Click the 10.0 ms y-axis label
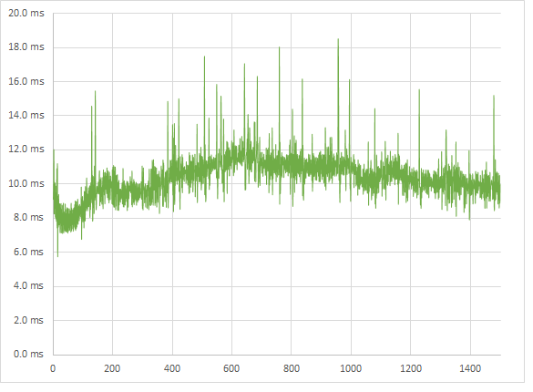Viewport: 533px width, 392px height. 26,183
